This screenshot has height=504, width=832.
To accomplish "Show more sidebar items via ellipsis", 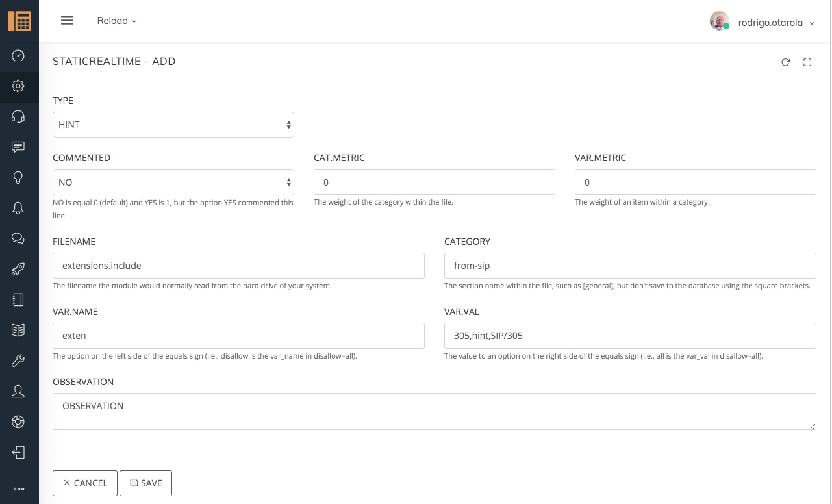I will tap(18, 489).
